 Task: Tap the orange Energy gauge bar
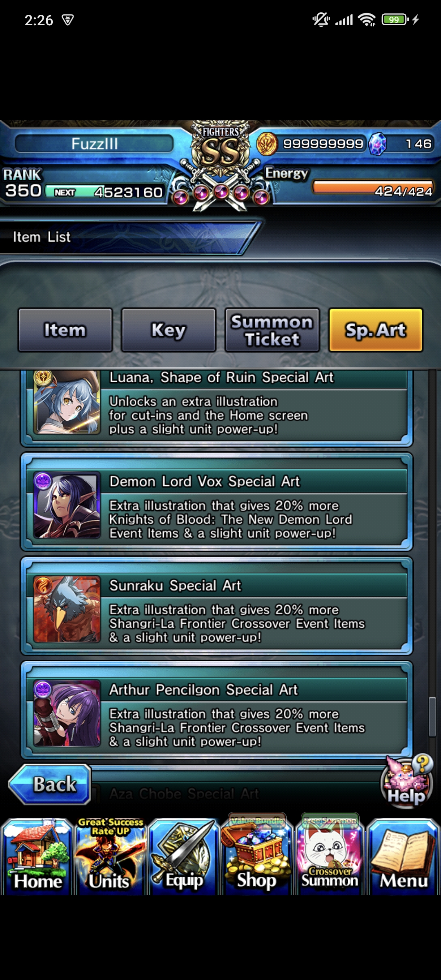click(x=373, y=187)
